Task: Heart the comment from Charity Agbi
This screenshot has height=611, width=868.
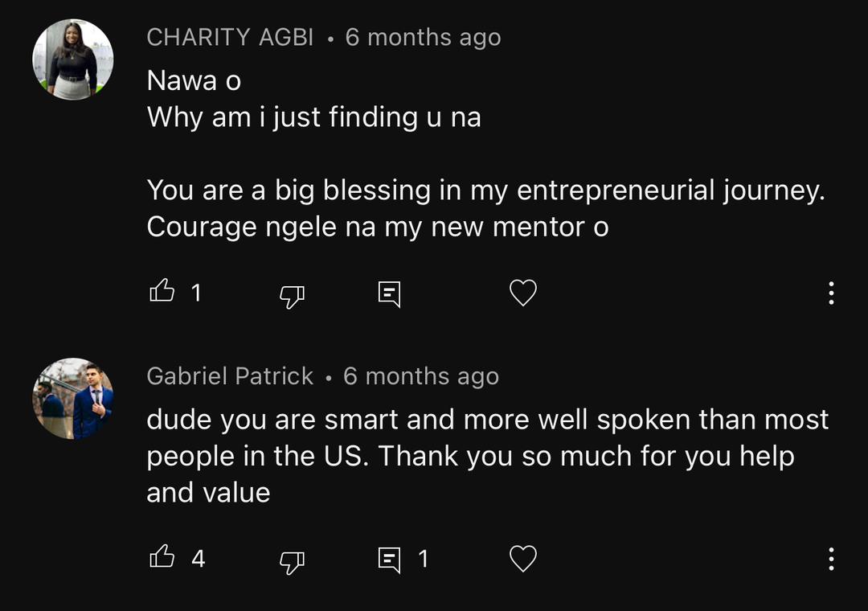Action: 523,293
